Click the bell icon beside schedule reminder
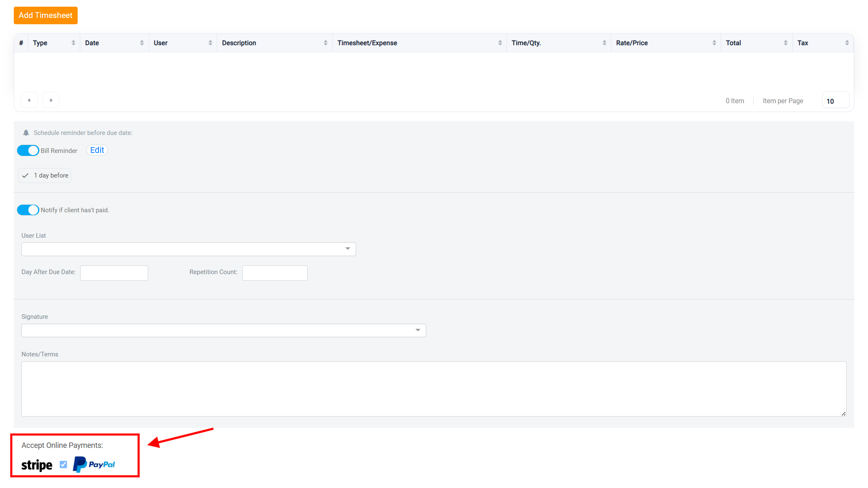The height and width of the screenshot is (488, 868). pyautogui.click(x=26, y=133)
